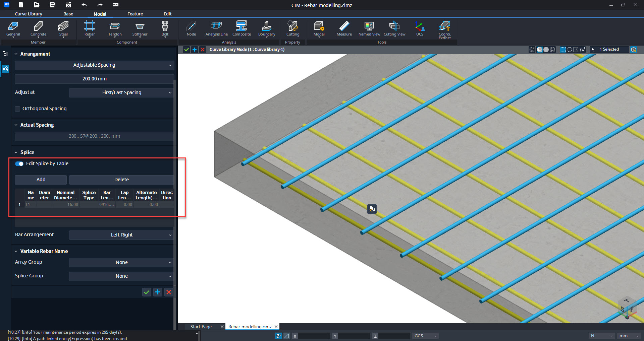Switch to the Edit ribbon tab
Image resolution: width=644 pixels, height=341 pixels.
168,14
